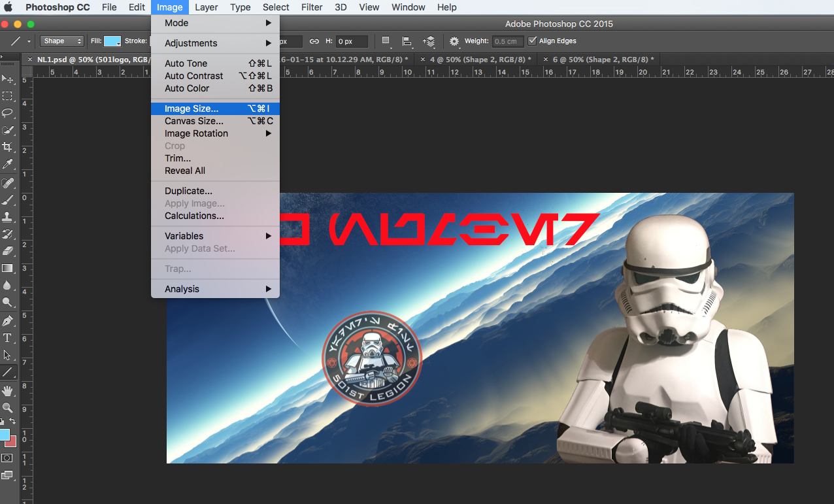Choose Calculations...
Screen dimensions: 834x504
215,216
